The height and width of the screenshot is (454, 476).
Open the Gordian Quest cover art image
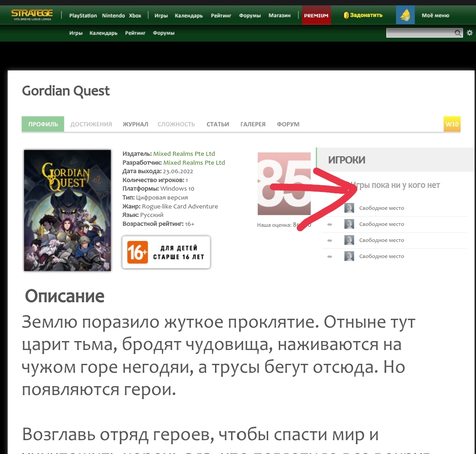(67, 210)
